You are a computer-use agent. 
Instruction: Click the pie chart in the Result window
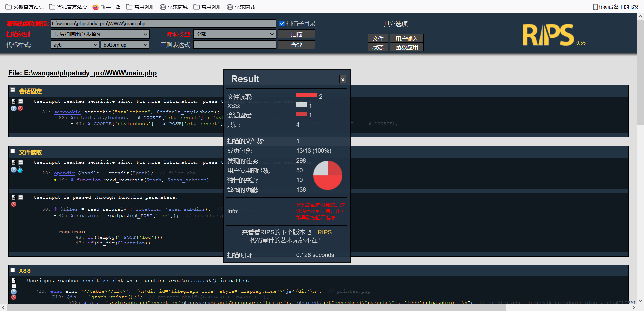[327, 175]
